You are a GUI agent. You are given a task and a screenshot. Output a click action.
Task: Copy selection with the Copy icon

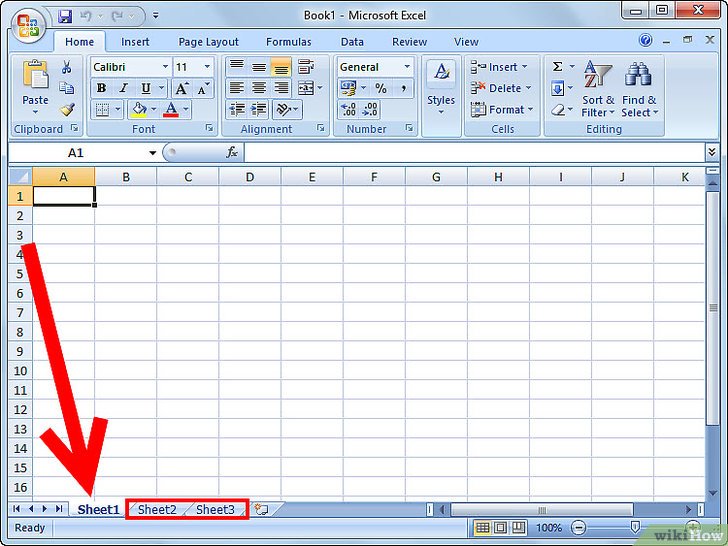(66, 88)
